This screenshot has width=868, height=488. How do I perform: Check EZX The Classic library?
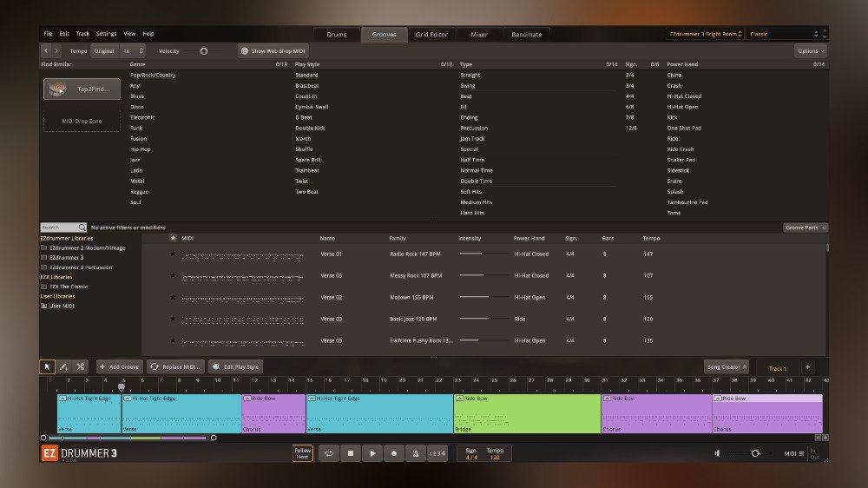(43, 287)
